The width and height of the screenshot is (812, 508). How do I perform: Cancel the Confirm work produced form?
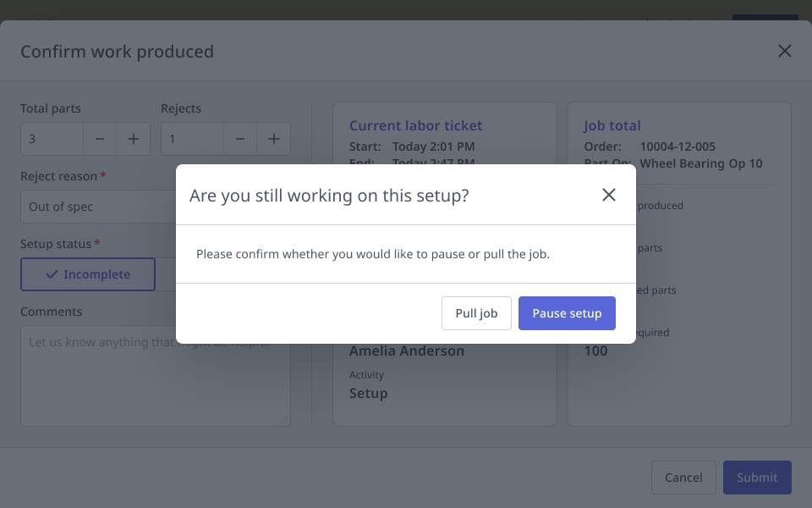pyautogui.click(x=683, y=478)
